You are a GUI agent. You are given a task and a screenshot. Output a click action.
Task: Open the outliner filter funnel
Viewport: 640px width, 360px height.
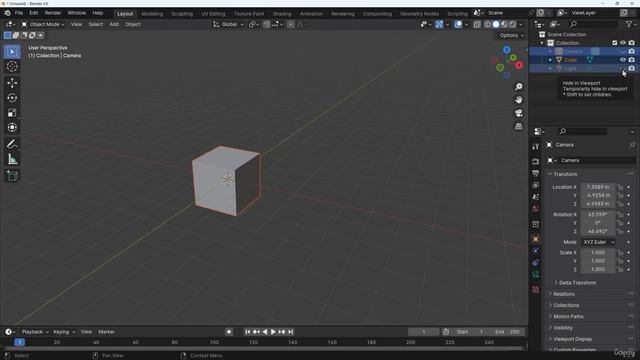point(629,24)
